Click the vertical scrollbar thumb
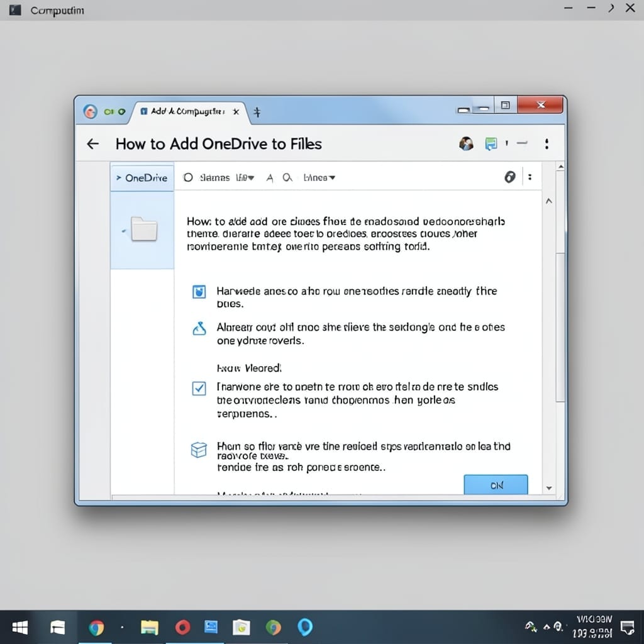 click(x=560, y=326)
